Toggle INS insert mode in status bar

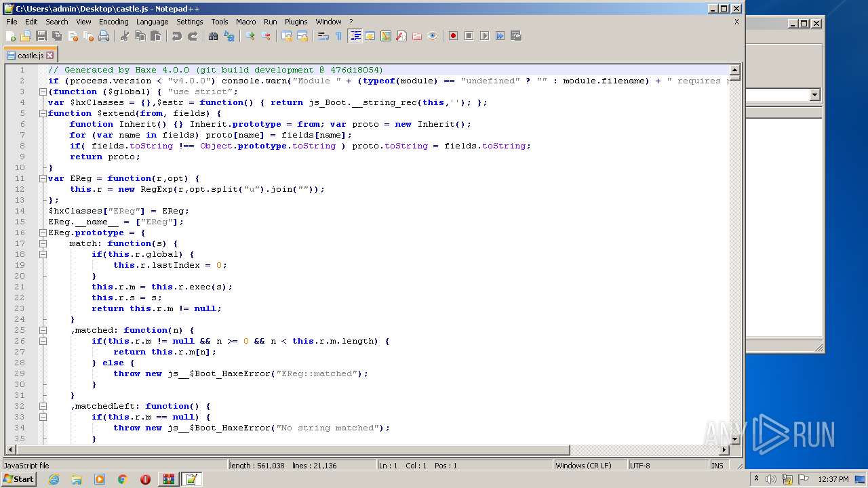point(717,466)
